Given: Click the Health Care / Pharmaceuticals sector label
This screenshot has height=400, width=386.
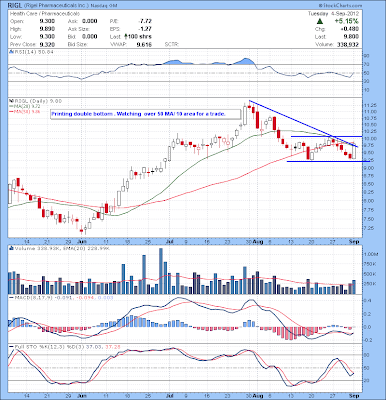Looking at the screenshot, I should point(45,13).
